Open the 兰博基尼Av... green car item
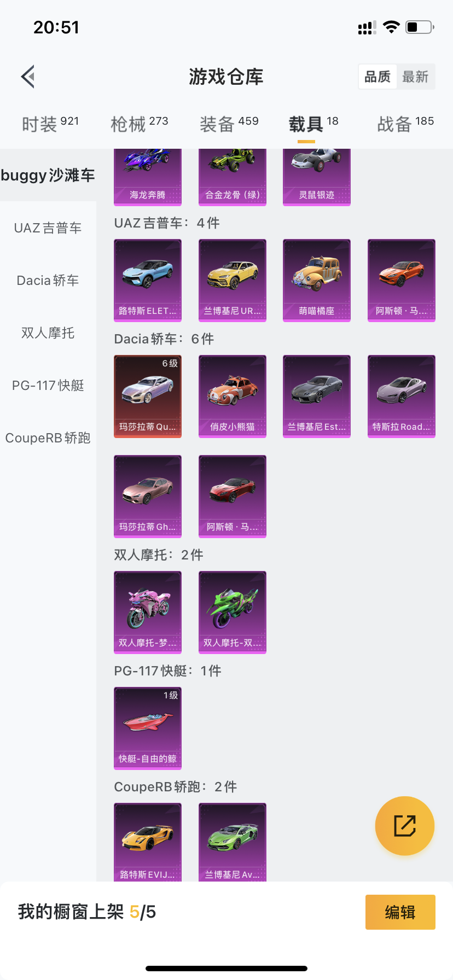The image size is (453, 980). pos(233,842)
